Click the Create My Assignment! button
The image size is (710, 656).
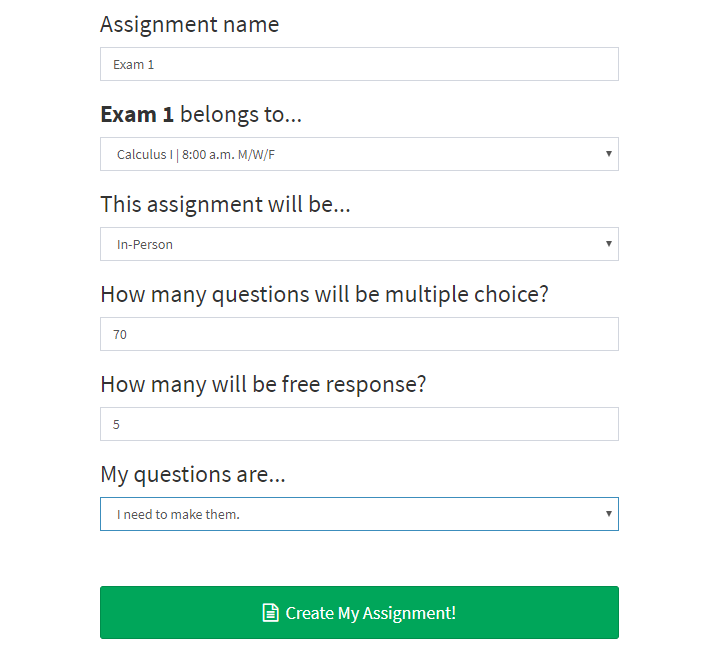click(x=359, y=612)
